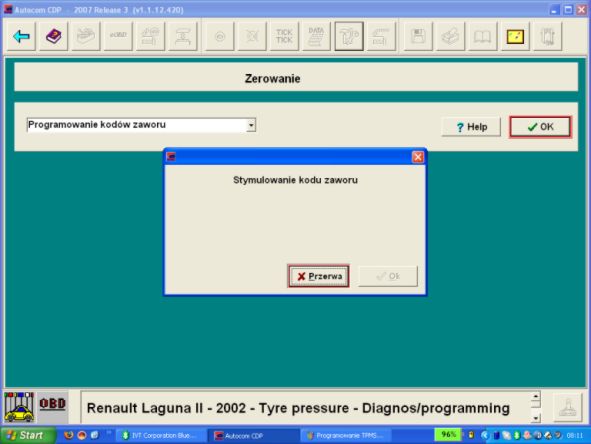This screenshot has width=591, height=444.
Task: Click the car lineup vehicle selection icon
Action: pos(19,407)
